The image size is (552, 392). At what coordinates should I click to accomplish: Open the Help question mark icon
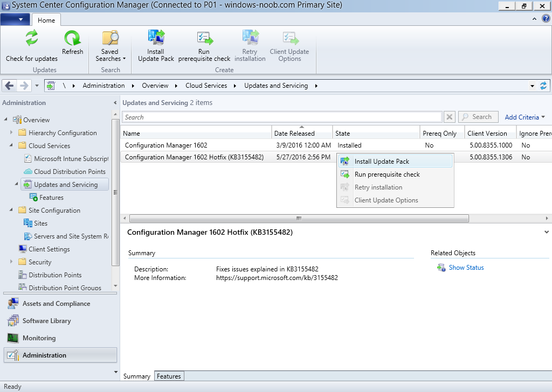click(546, 19)
